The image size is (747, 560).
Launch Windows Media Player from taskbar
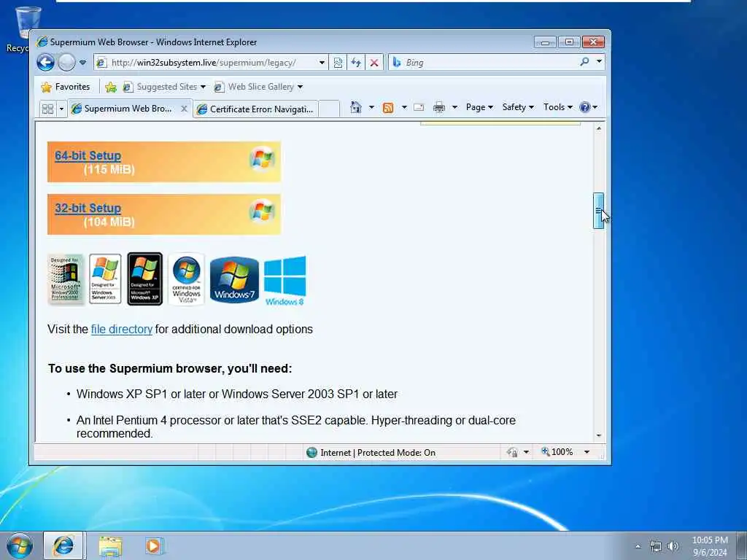pyautogui.click(x=155, y=546)
